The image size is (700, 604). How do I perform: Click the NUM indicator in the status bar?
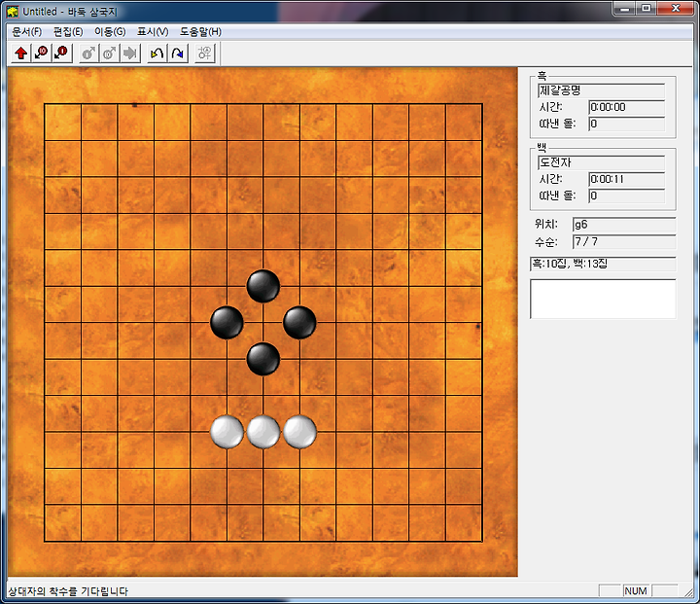[x=636, y=591]
